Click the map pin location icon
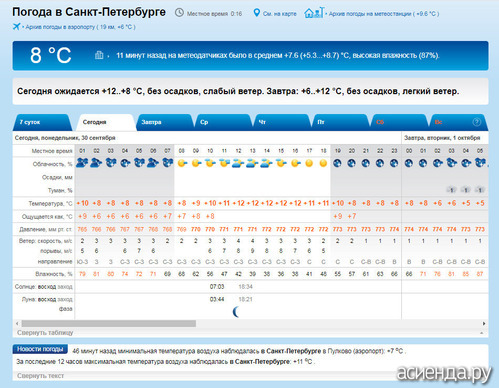Screen dimensions: 499x388 click(256, 13)
